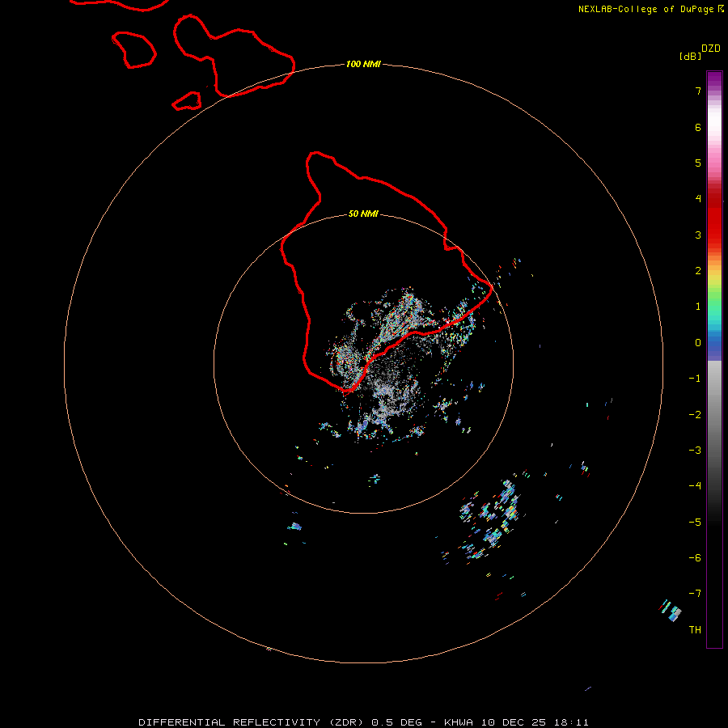Click the 7 value on the color scale
The image size is (728, 728).
pyautogui.click(x=698, y=91)
